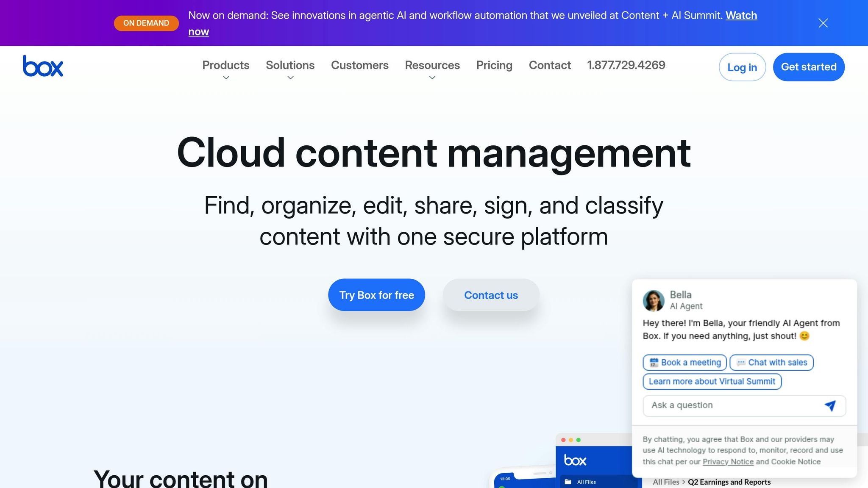Click the All Files row in preview
Screen dimensions: 868x488
tap(598, 482)
